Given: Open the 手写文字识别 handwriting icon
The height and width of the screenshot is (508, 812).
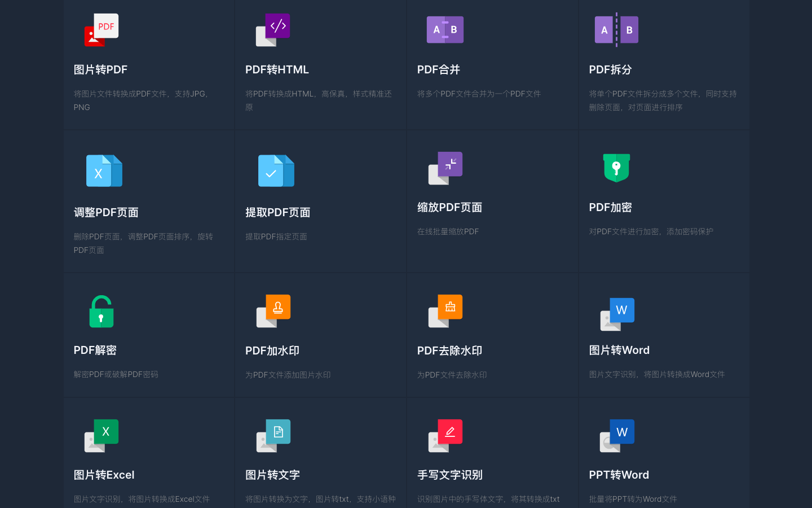Looking at the screenshot, I should coord(445,435).
